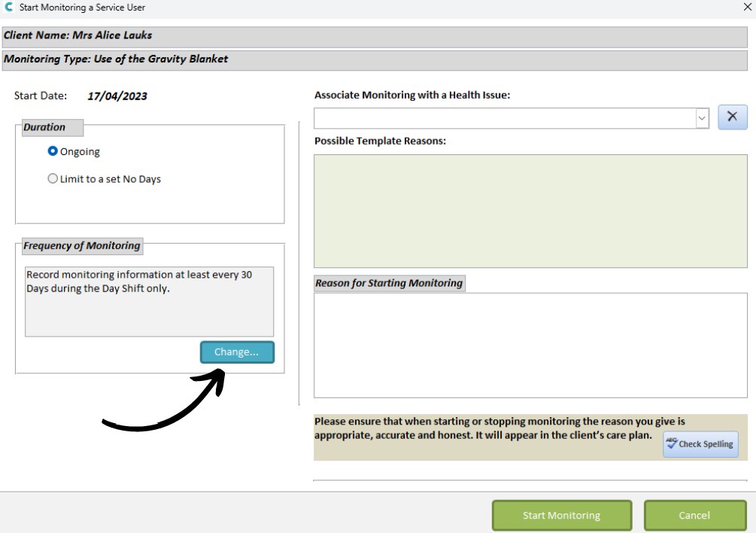The width and height of the screenshot is (756, 533).
Task: Expand the health issue dropdown arrow
Action: [702, 118]
